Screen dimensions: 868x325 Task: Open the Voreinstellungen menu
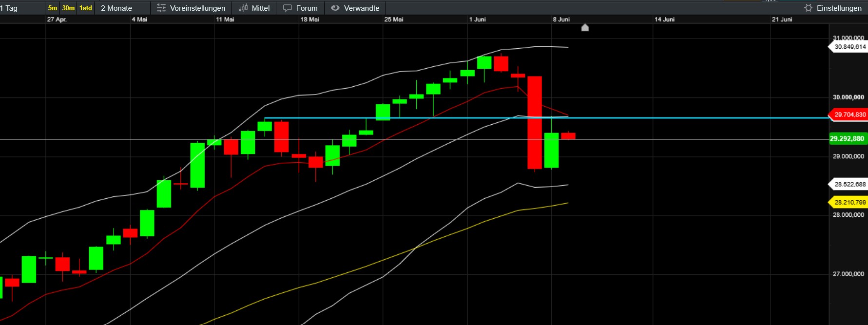pos(191,8)
